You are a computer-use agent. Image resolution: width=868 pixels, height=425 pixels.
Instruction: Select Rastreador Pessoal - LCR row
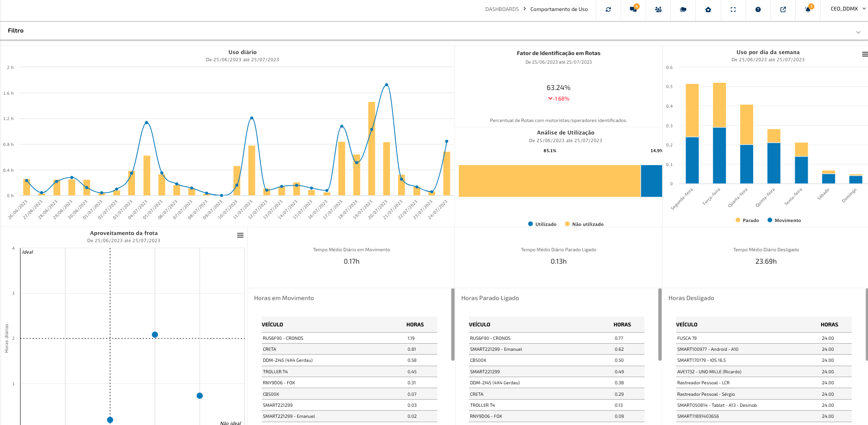click(x=764, y=383)
